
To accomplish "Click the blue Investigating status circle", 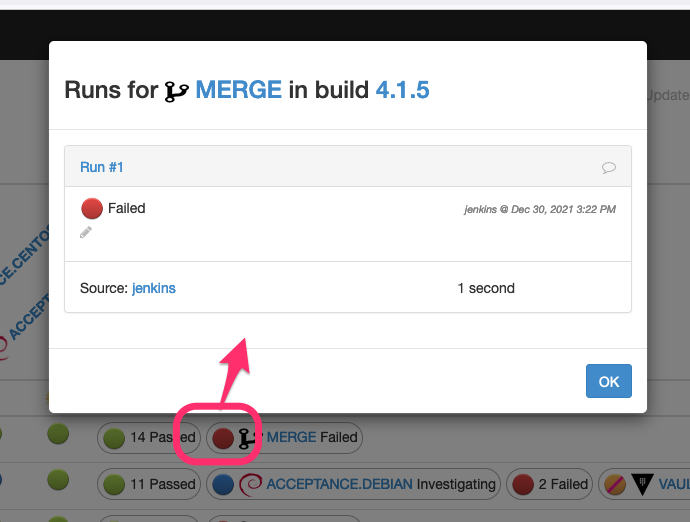I will 223,484.
